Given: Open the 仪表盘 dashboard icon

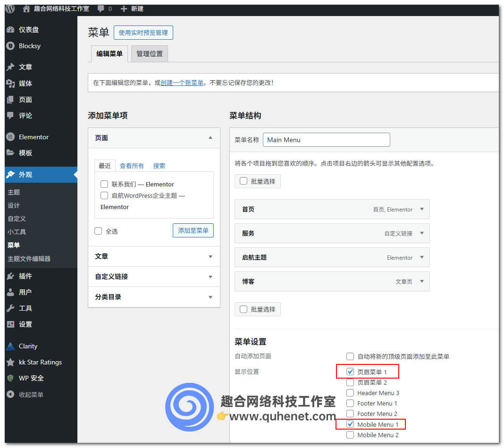Looking at the screenshot, I should [x=11, y=29].
